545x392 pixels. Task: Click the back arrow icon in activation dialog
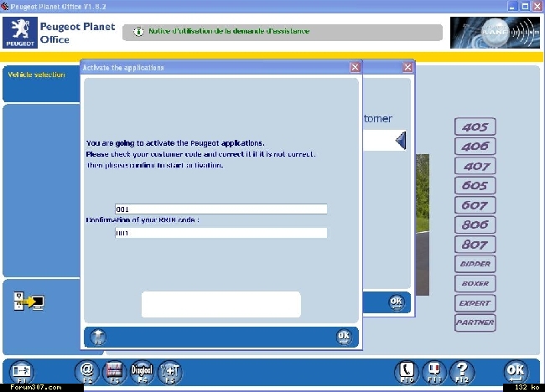pyautogui.click(x=98, y=337)
